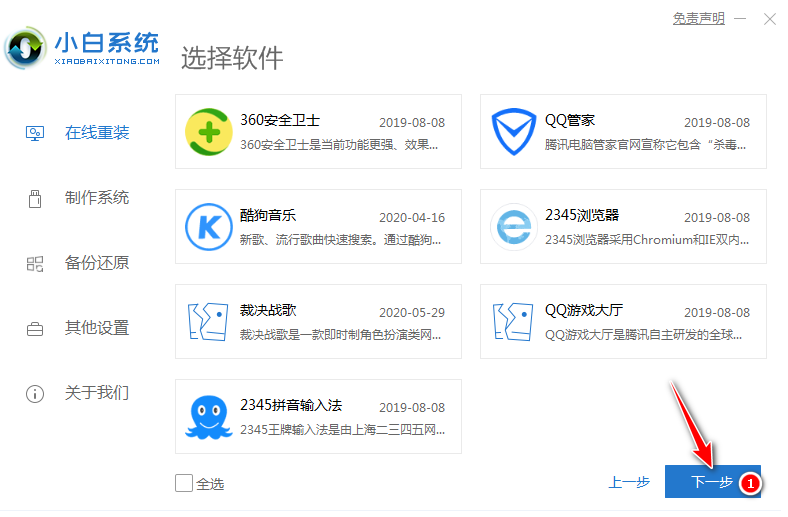Click the 酷狗音乐 blue K icon
Screen dimensions: 788x517
coord(209,227)
